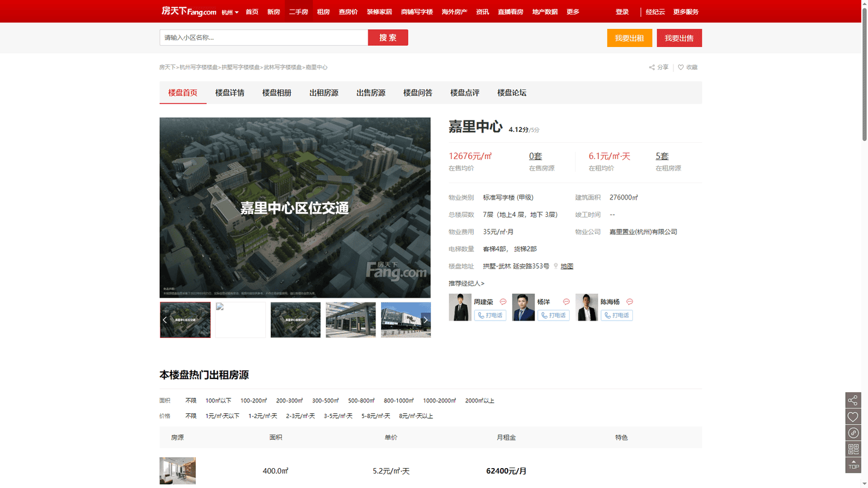Click the floating QR code icon
Image resolution: width=868 pixels, height=488 pixels.
[853, 449]
